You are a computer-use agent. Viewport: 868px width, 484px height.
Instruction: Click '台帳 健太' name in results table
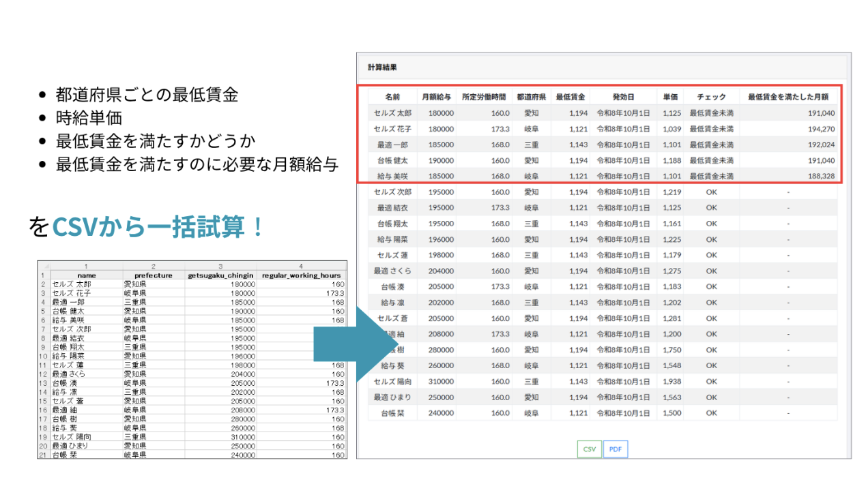pos(392,160)
